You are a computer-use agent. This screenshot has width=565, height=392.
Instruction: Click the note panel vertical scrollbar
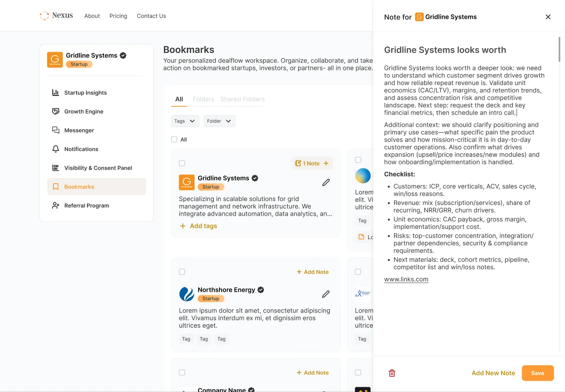pos(559,49)
